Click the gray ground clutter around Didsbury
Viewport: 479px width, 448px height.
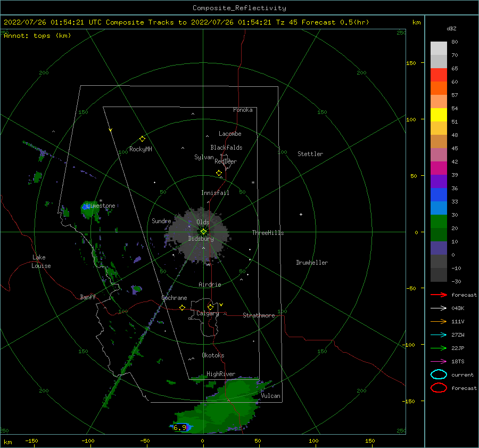coord(197,235)
